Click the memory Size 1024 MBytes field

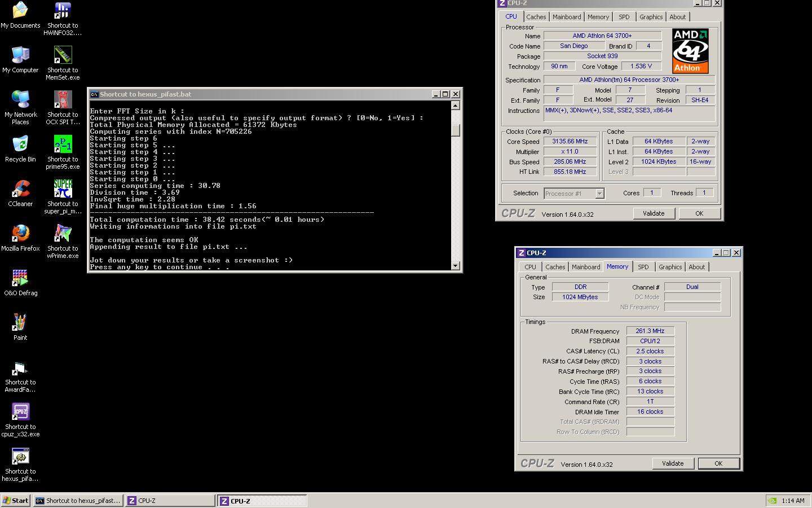[x=580, y=297]
